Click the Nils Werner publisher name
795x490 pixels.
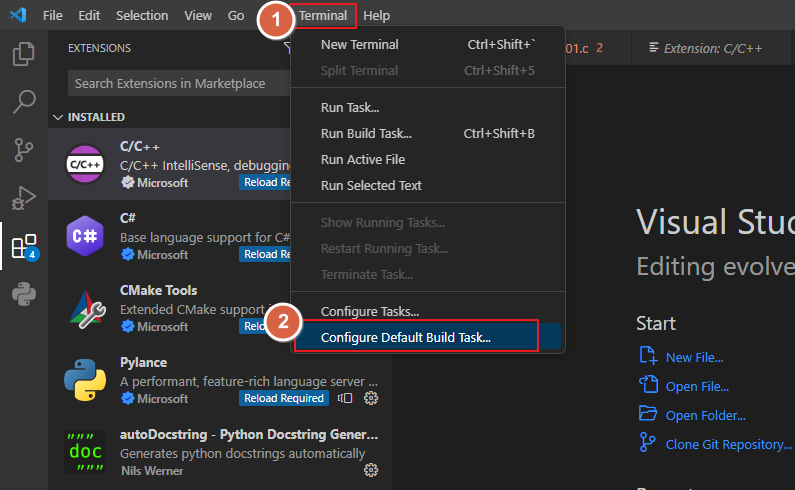[152, 471]
